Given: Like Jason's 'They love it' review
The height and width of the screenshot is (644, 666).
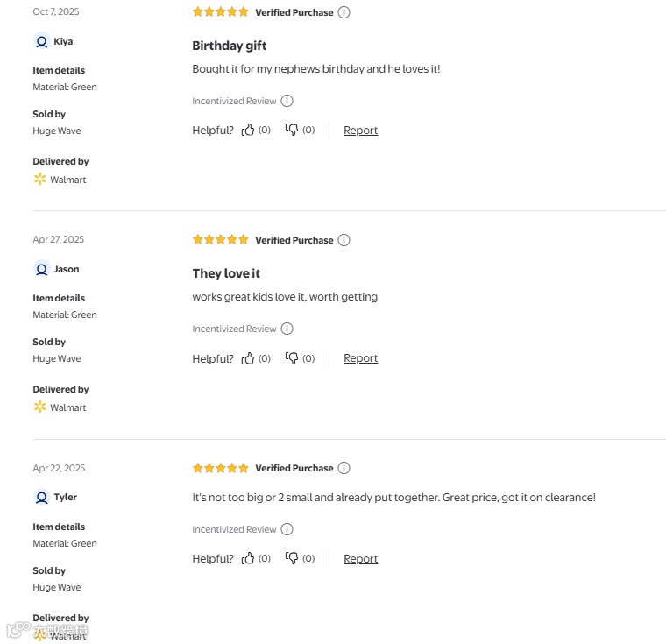Looking at the screenshot, I should [248, 358].
